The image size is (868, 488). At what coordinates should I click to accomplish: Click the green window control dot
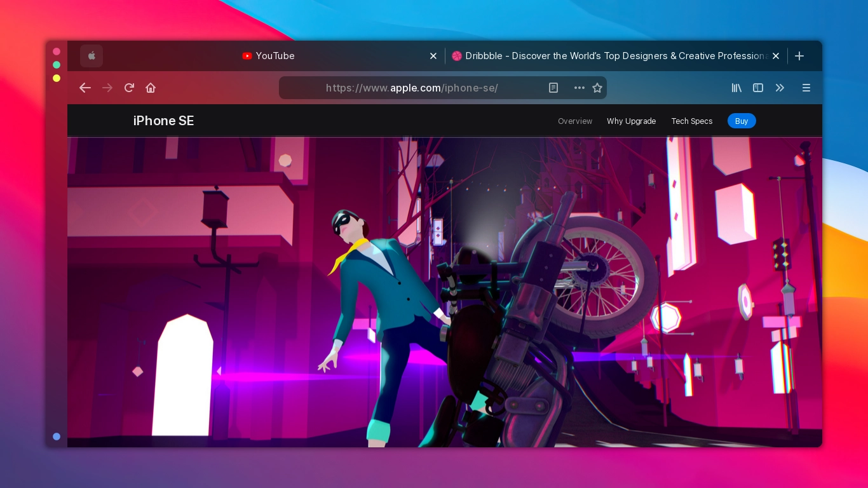(x=57, y=65)
